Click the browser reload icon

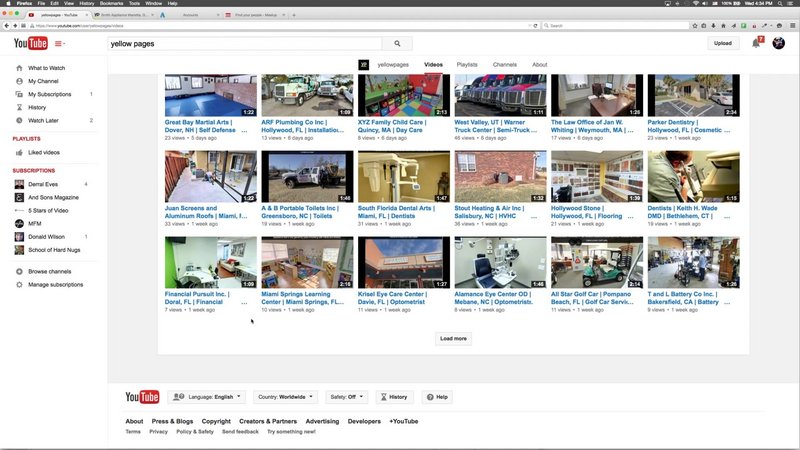(x=535, y=26)
